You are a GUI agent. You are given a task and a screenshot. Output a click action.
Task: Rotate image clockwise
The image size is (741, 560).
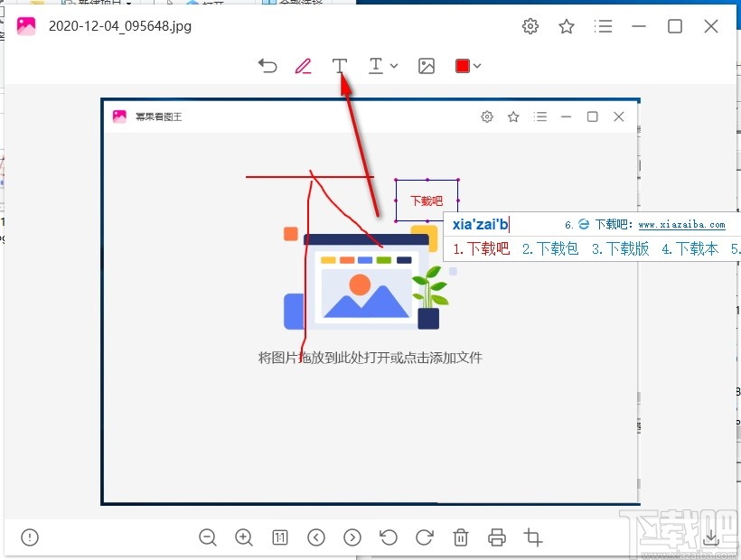coord(425,537)
